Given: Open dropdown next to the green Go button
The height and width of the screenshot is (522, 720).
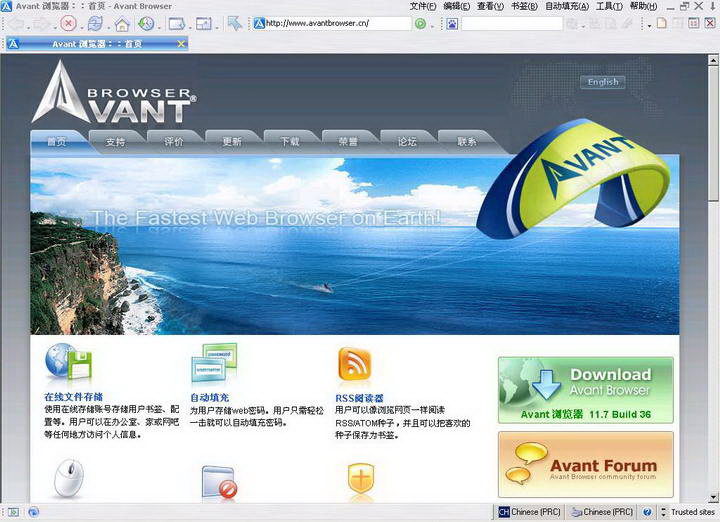Looking at the screenshot, I should coord(433,27).
